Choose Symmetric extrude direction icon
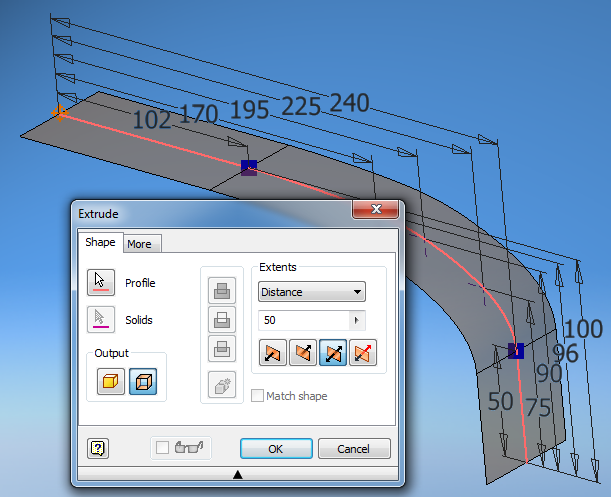The width and height of the screenshot is (611, 497). click(x=333, y=352)
